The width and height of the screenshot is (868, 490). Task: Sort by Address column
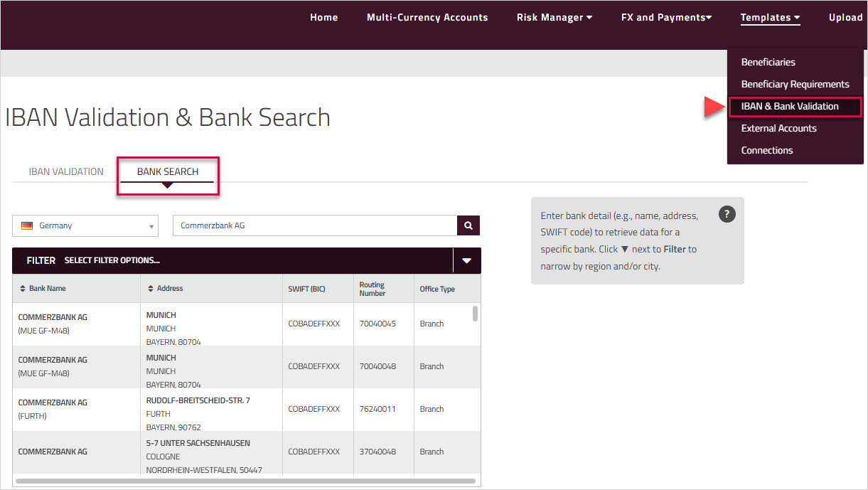165,289
